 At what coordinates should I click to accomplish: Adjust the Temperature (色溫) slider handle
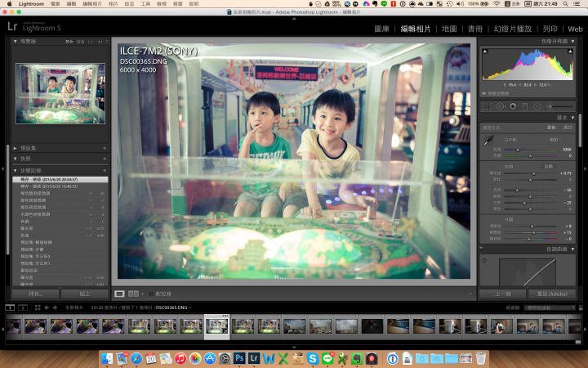[518, 150]
